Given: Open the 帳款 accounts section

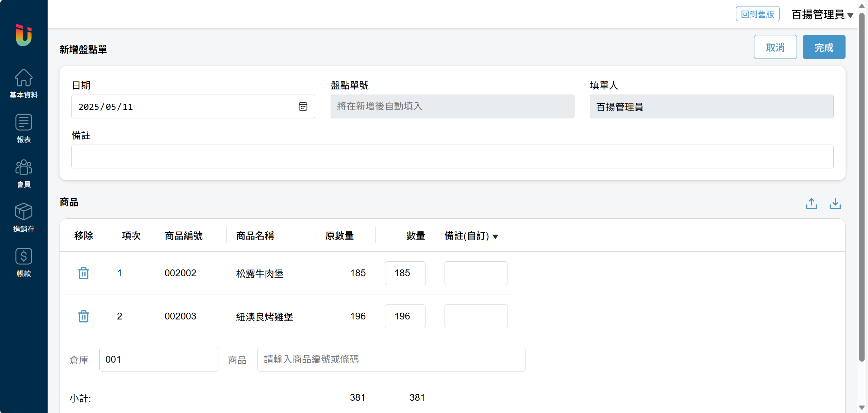Looking at the screenshot, I should (24, 263).
